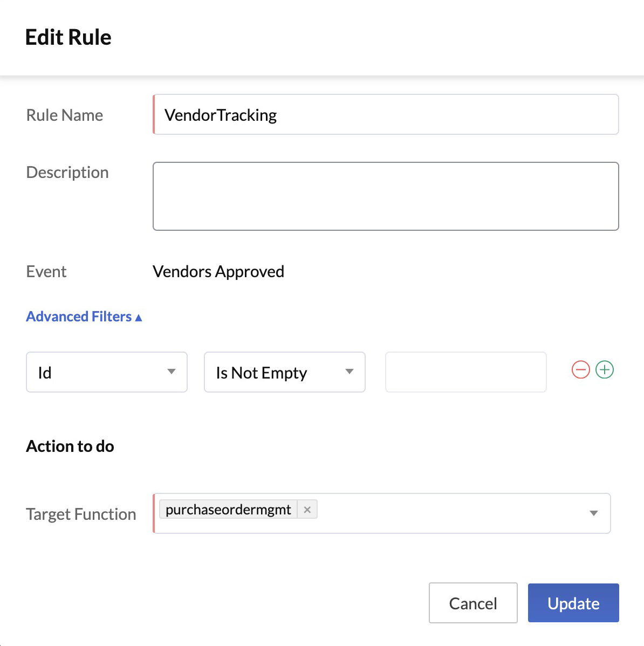Remove the purchaseordermgmt tag via its x
644x646 pixels.
[x=307, y=510]
